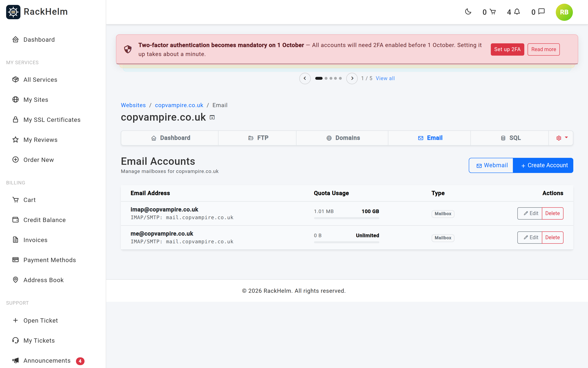Go to previous announcement arrow

(x=305, y=78)
